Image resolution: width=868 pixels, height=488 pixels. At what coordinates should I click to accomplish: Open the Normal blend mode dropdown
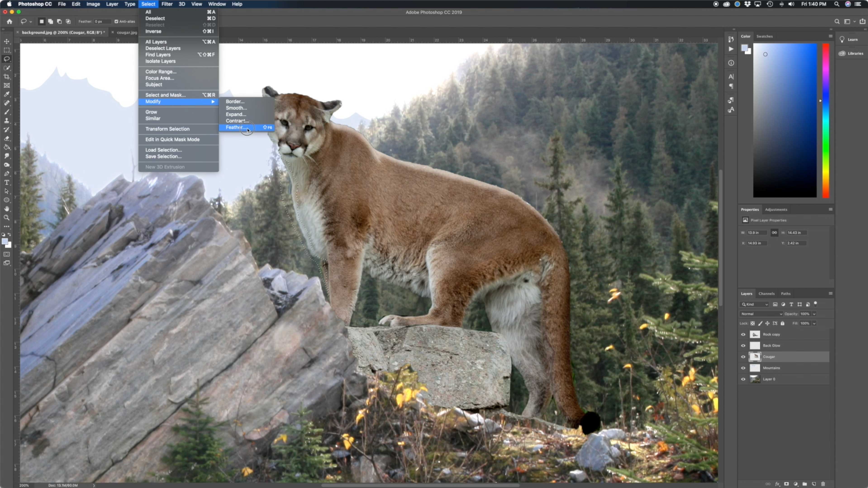(761, 314)
